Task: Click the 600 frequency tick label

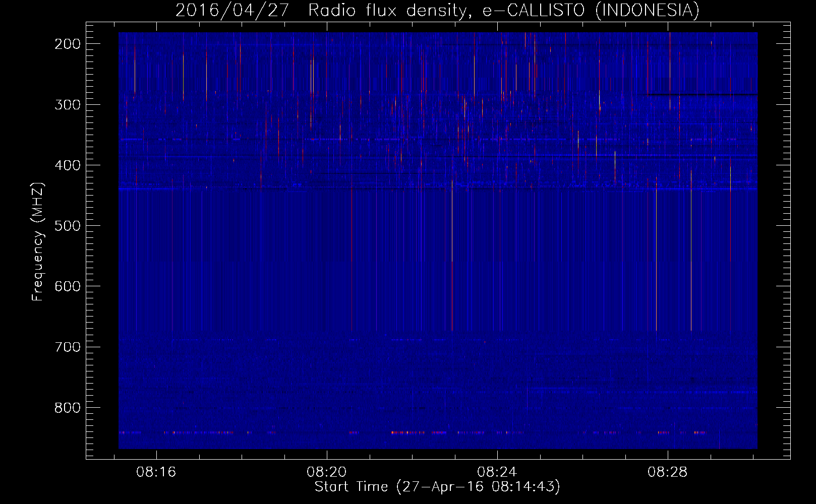Action: [x=68, y=286]
